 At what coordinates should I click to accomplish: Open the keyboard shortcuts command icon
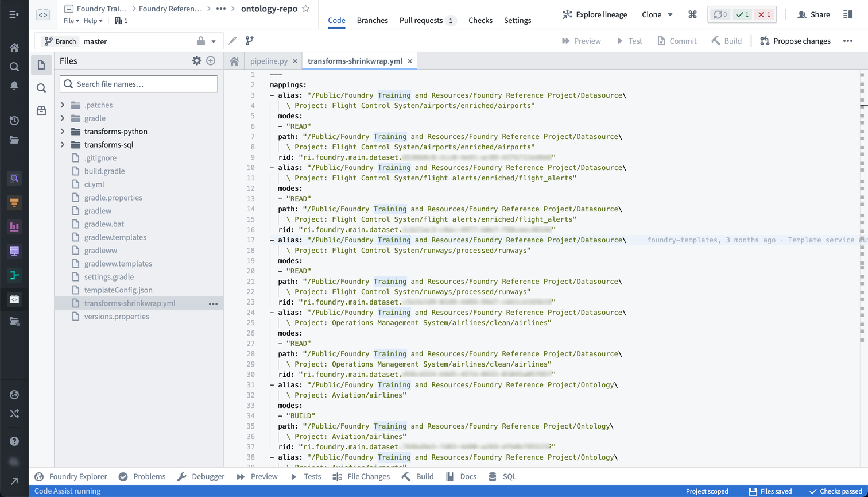[x=692, y=14]
